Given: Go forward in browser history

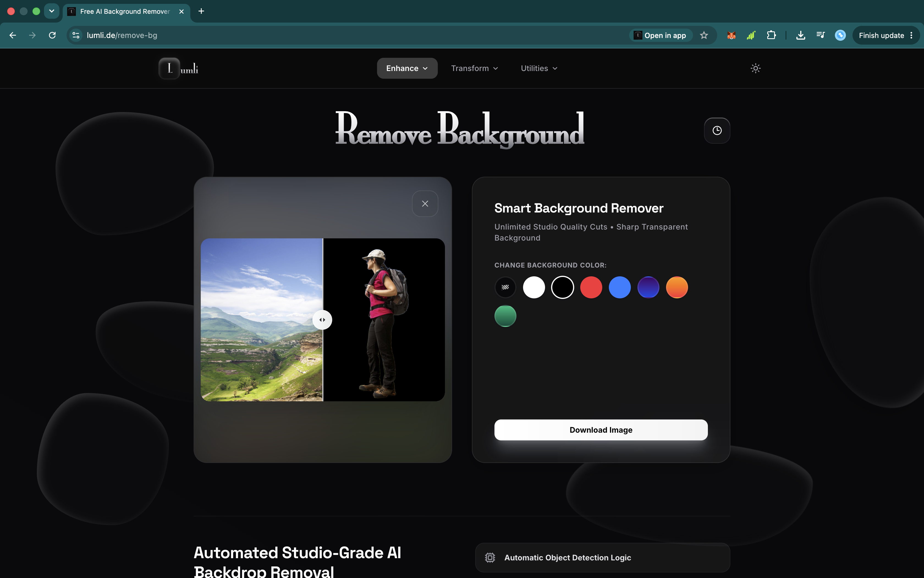Looking at the screenshot, I should click(x=32, y=36).
